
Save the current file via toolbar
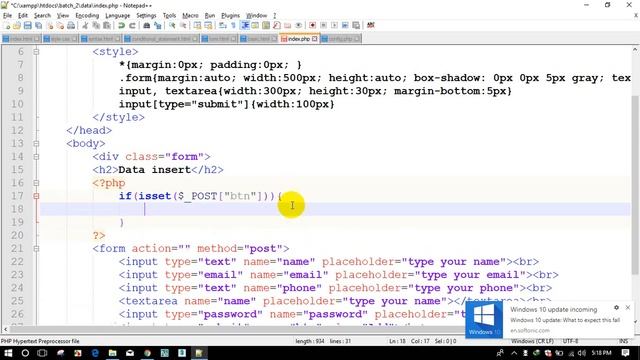(28, 25)
